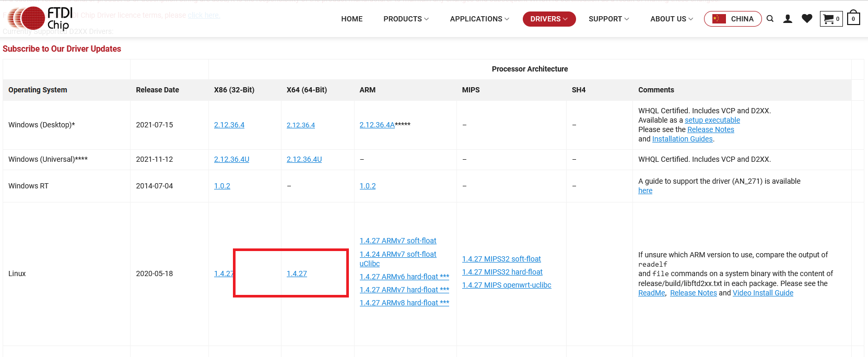Open the shopping cart icon
The height and width of the screenshot is (357, 868).
coord(831,19)
